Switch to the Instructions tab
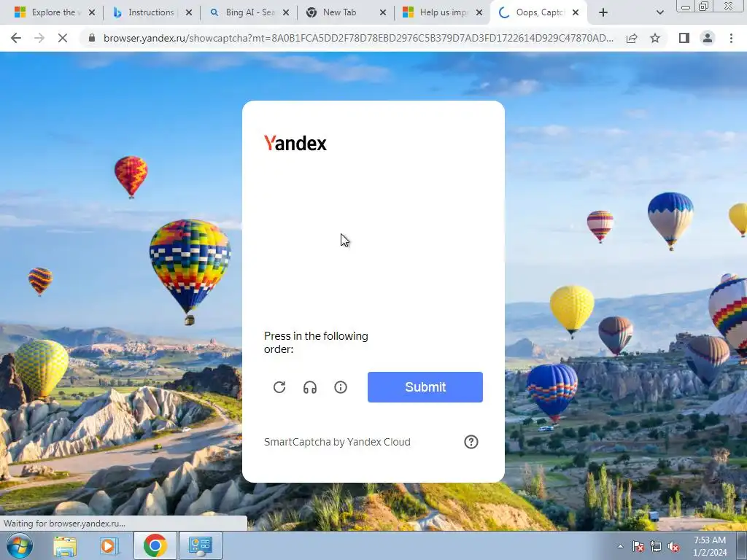The width and height of the screenshot is (747, 560). [150, 12]
